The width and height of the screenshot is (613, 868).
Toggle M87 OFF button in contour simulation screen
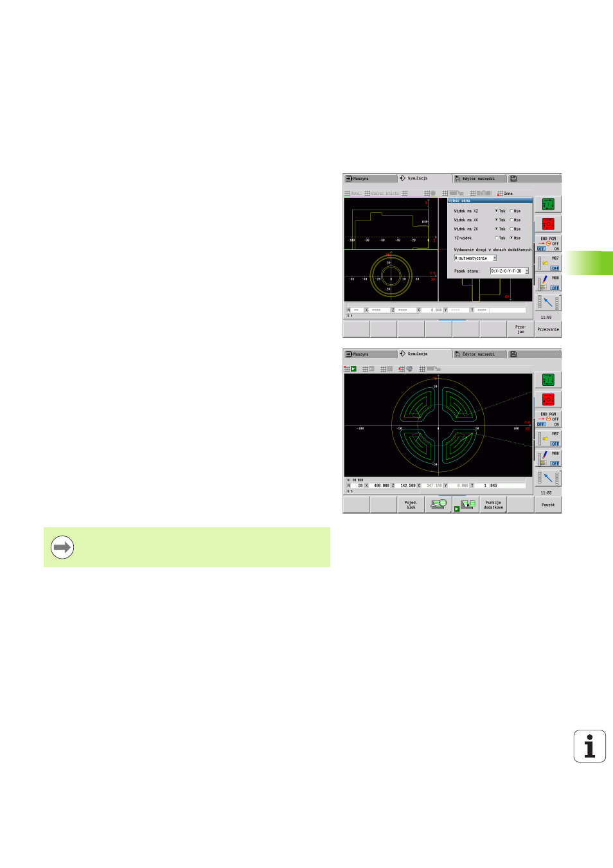pos(549,439)
